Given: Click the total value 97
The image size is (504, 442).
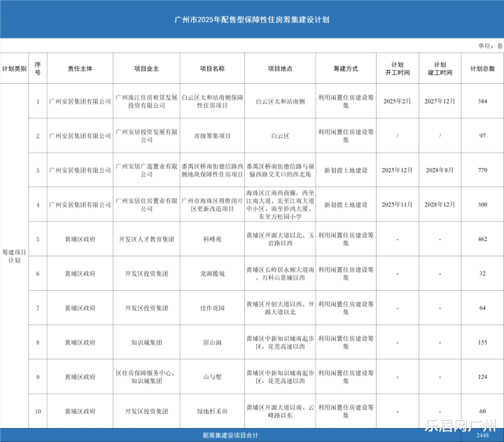Looking at the screenshot, I should (x=482, y=136).
